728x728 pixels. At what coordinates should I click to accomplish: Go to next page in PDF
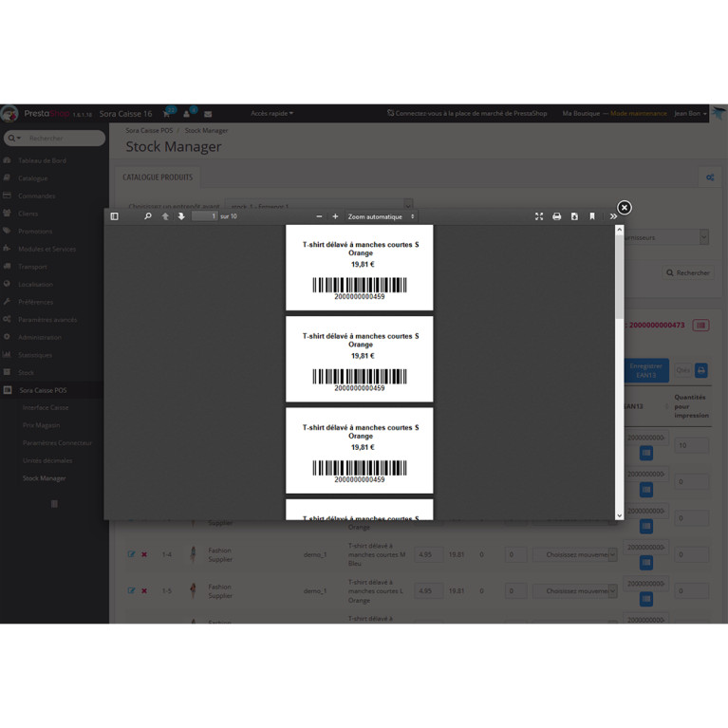click(181, 216)
